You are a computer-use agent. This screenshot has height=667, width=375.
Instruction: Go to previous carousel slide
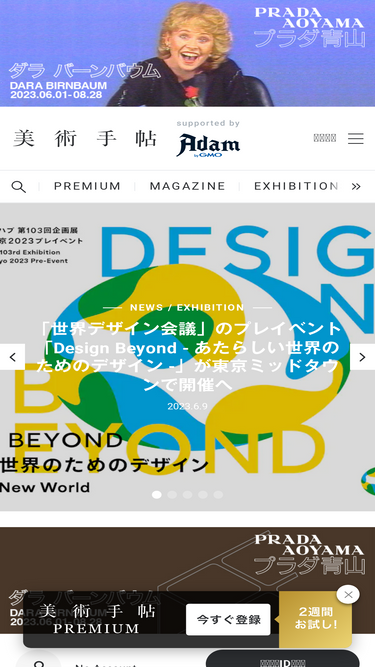click(x=12, y=357)
